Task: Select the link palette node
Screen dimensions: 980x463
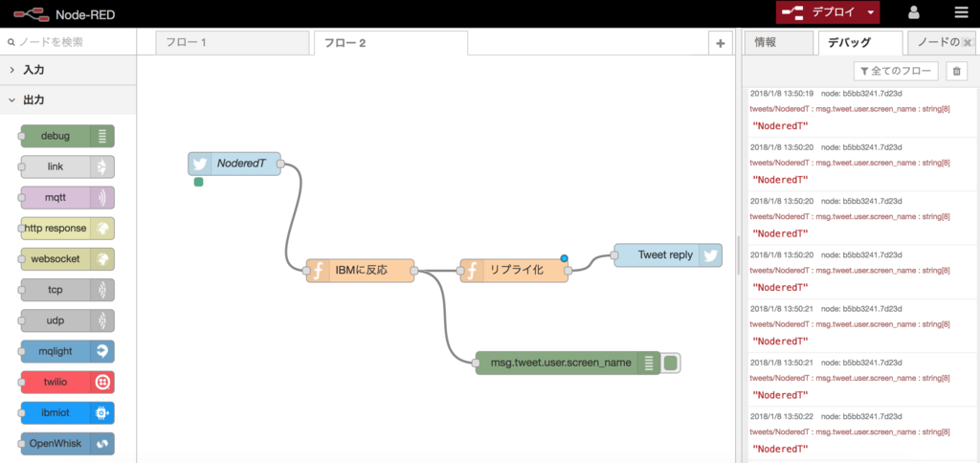Action: coord(68,166)
